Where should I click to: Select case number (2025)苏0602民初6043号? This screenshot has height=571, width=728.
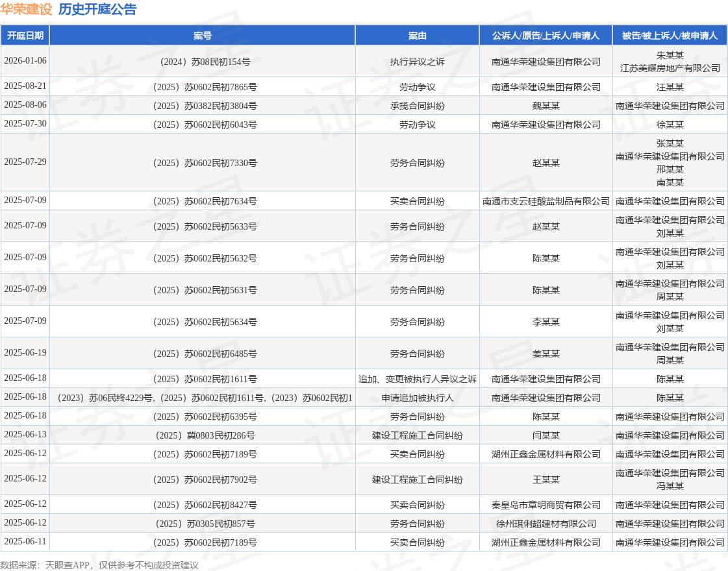203,125
